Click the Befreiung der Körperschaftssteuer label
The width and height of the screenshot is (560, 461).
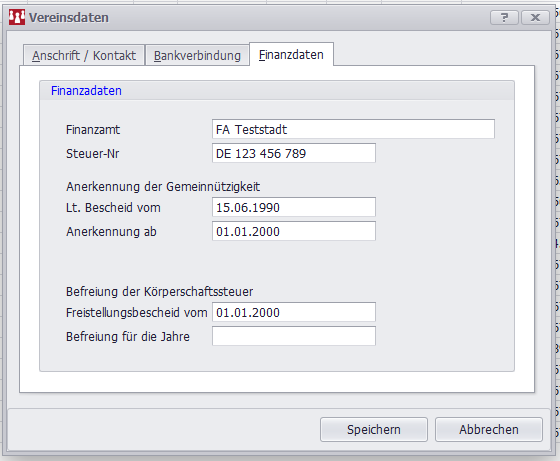tap(159, 292)
